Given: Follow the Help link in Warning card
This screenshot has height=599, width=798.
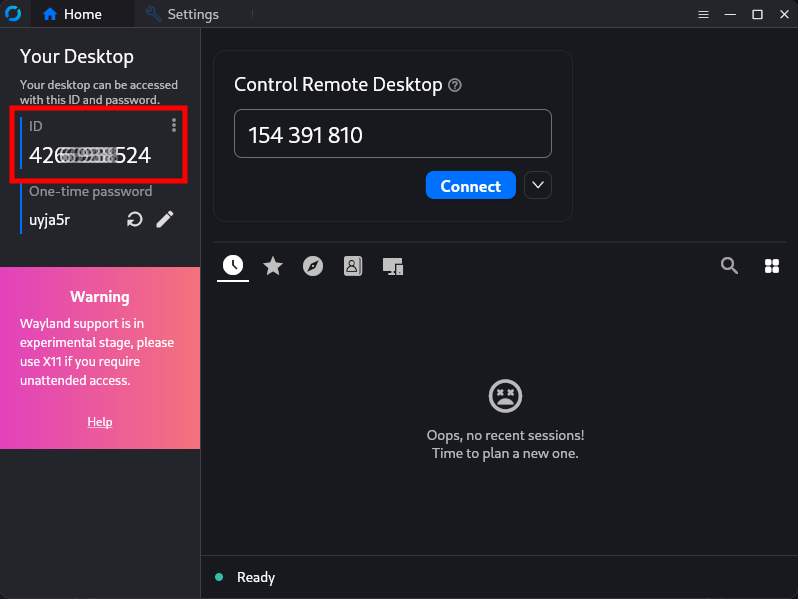Looking at the screenshot, I should pyautogui.click(x=100, y=422).
